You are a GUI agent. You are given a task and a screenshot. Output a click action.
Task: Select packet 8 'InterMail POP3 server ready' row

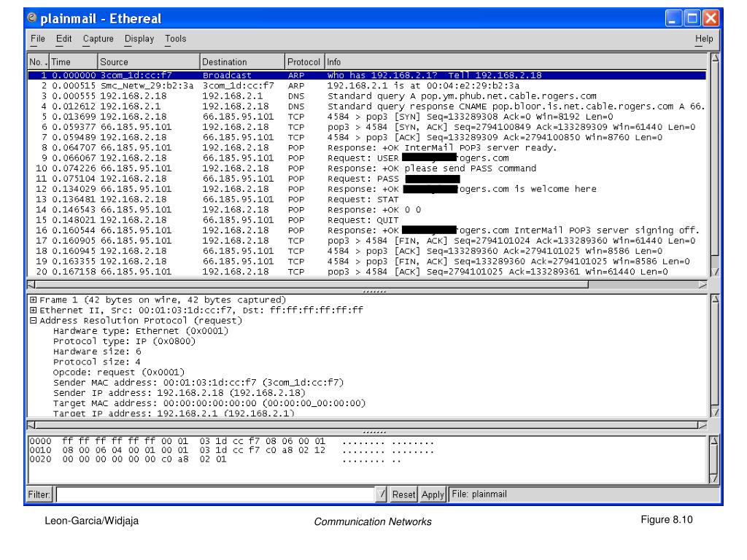point(367,148)
